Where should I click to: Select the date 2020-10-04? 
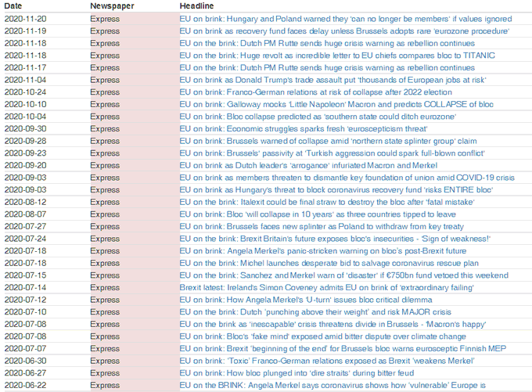click(x=26, y=117)
